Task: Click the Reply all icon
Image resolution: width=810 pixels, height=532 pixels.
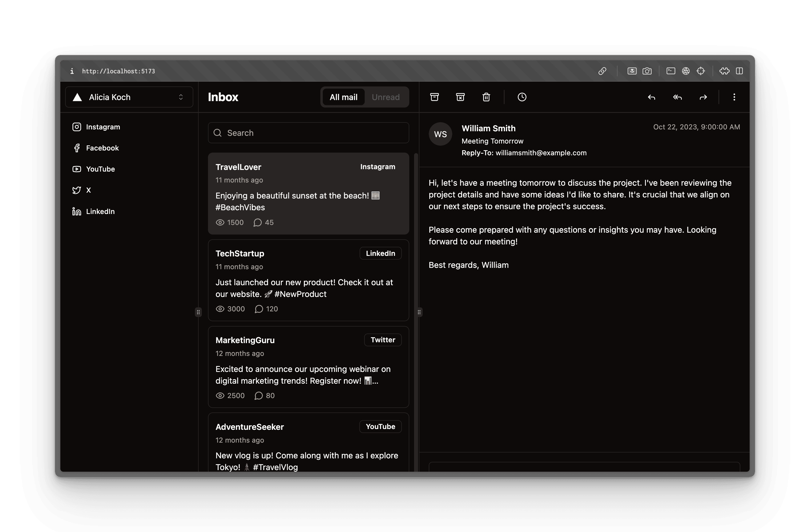Action: 677,97
